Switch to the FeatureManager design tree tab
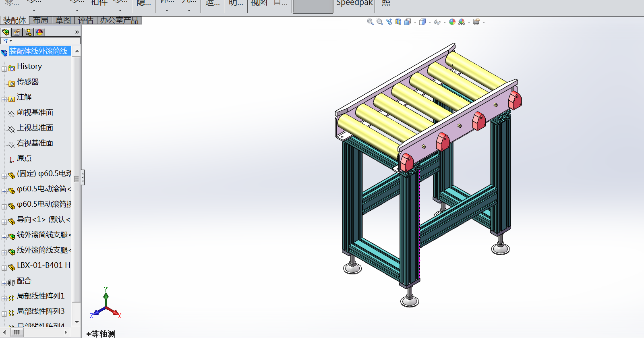The width and height of the screenshot is (644, 338). click(x=6, y=32)
